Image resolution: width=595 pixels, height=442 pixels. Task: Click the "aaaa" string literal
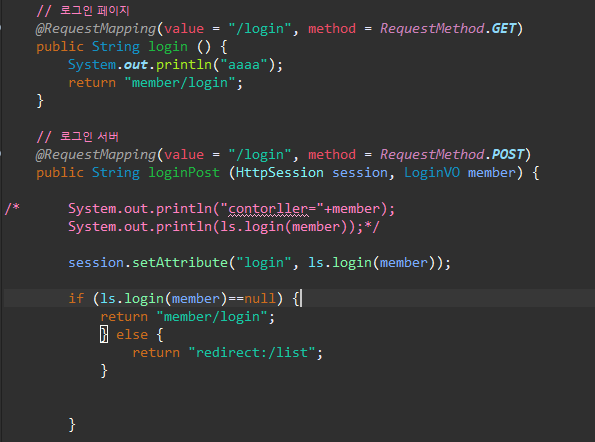pos(244,64)
